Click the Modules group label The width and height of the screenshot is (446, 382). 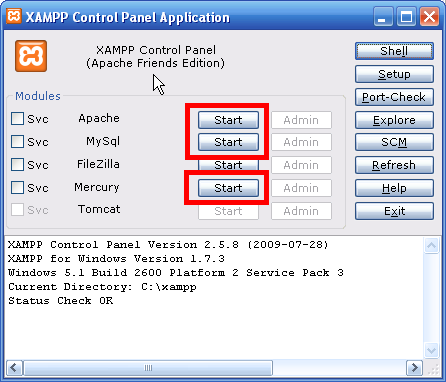[38, 96]
